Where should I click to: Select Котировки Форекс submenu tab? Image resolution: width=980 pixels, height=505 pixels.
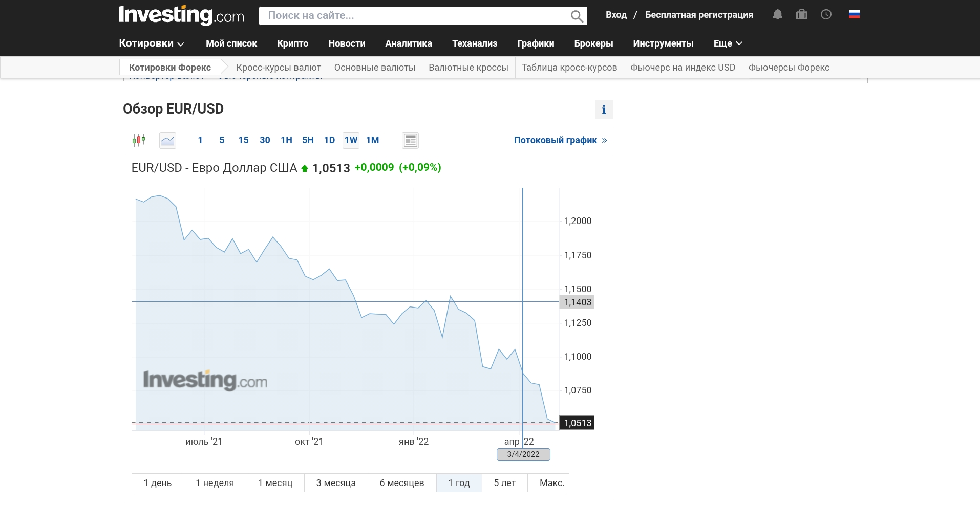point(170,68)
